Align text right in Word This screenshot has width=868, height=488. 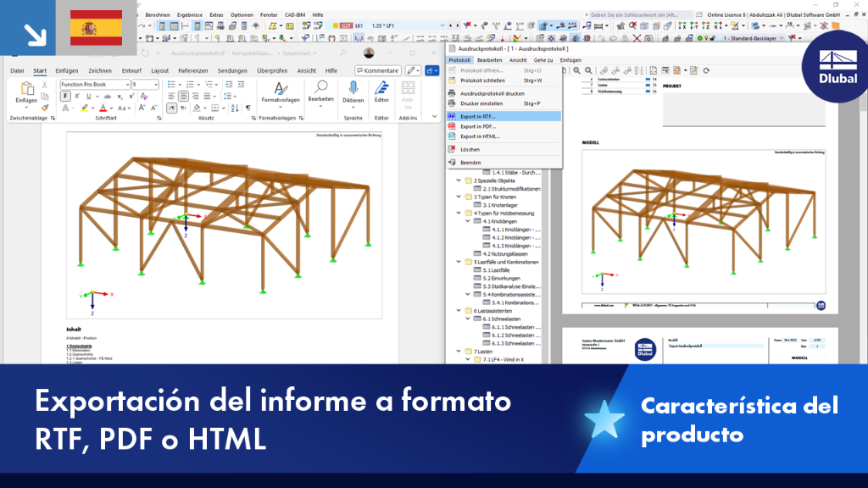(195, 97)
